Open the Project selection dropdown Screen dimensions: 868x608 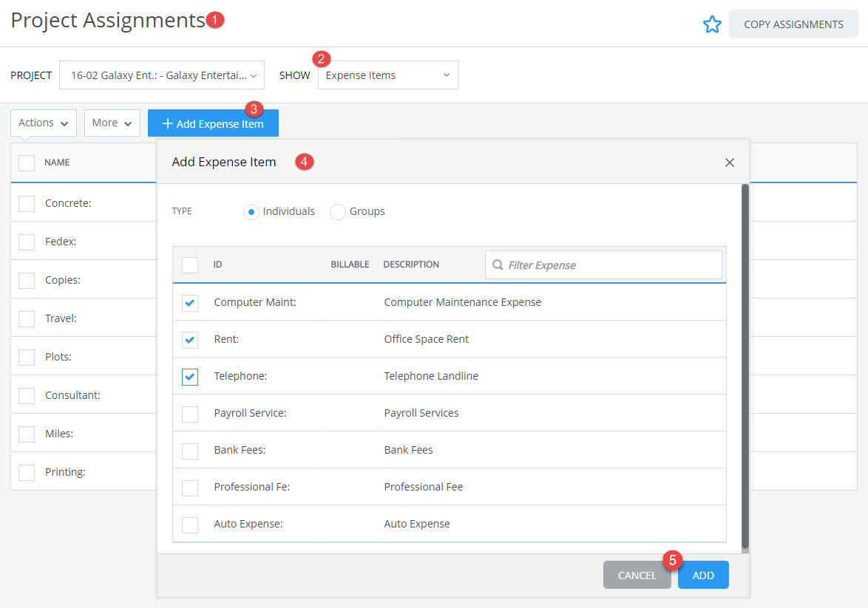point(161,75)
